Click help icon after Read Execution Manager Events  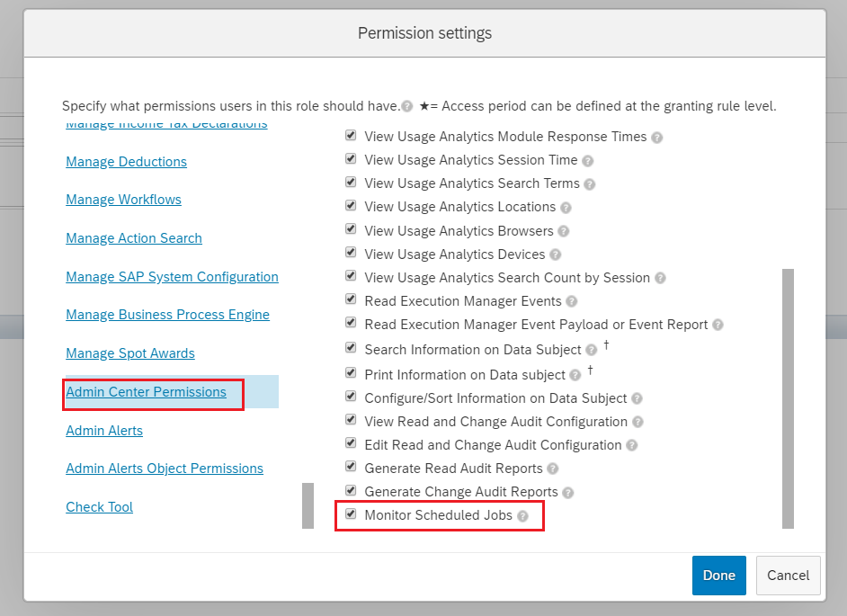point(572,301)
